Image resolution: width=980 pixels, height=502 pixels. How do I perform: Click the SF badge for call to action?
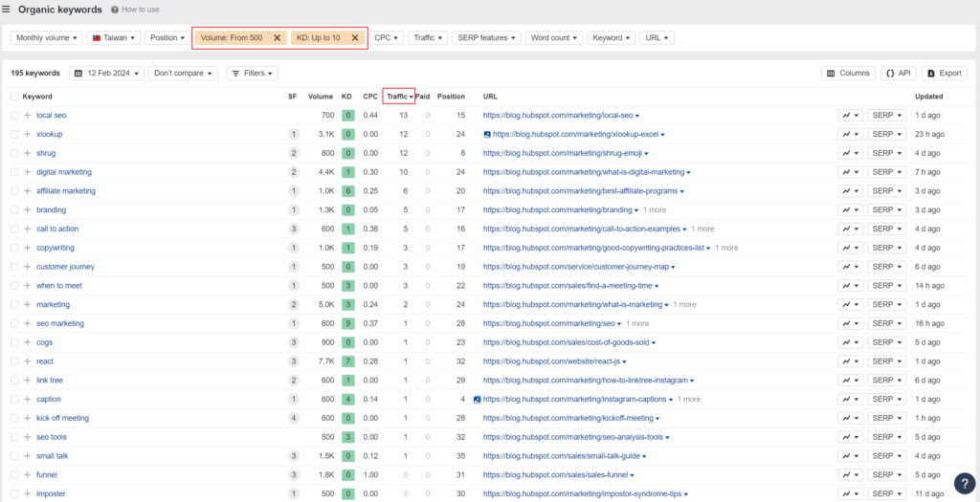coord(293,229)
